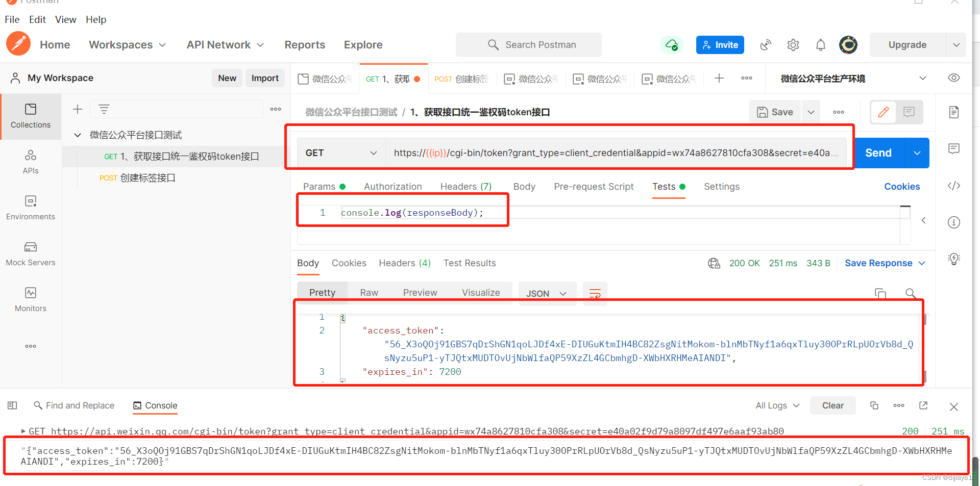This screenshot has width=980, height=486.
Task: Expand GET request console log entry
Action: (x=23, y=431)
